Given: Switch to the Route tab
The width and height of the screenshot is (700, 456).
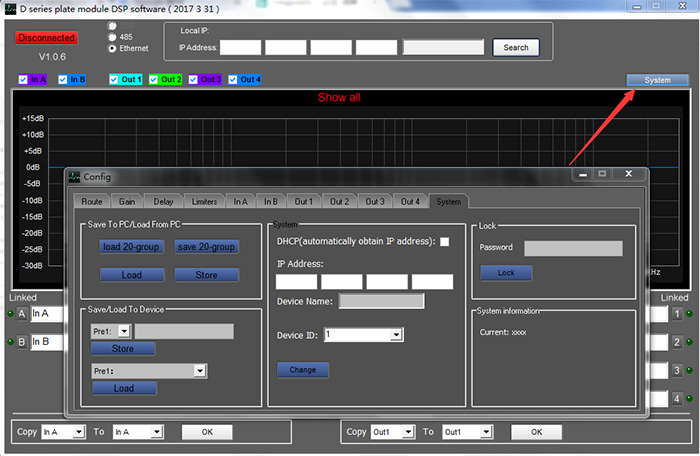Looking at the screenshot, I should 92,201.
